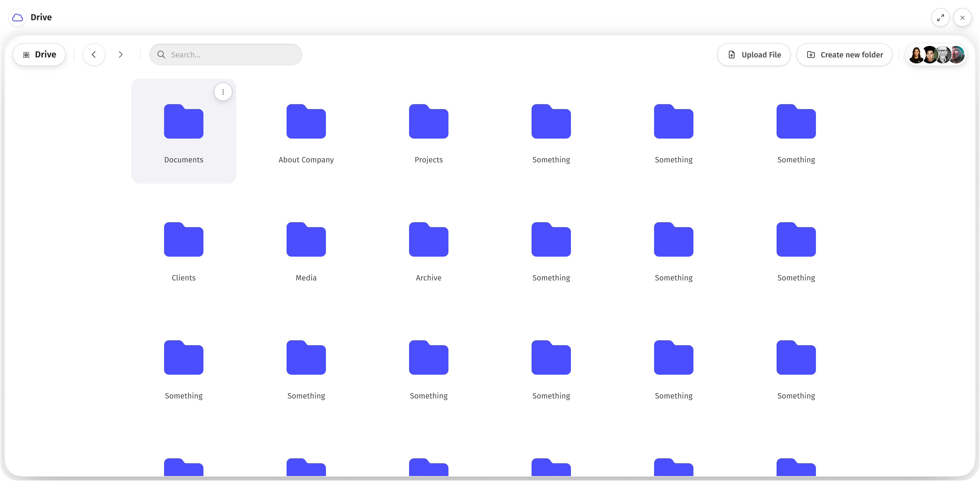The width and height of the screenshot is (980, 481).
Task: Open the Archive folder
Action: point(428,240)
